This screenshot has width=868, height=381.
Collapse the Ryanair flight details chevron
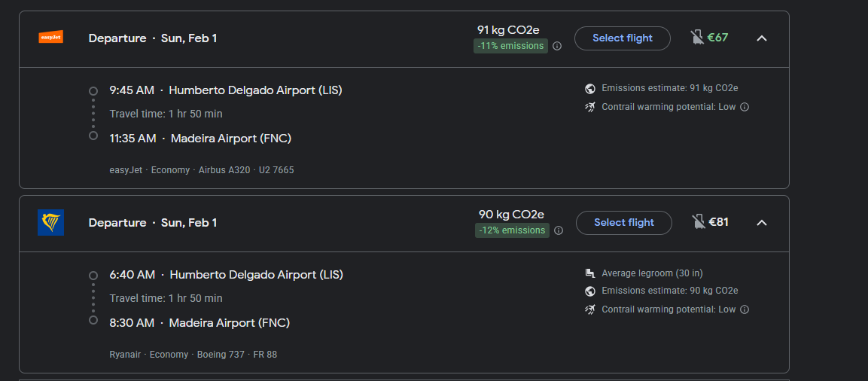(761, 223)
